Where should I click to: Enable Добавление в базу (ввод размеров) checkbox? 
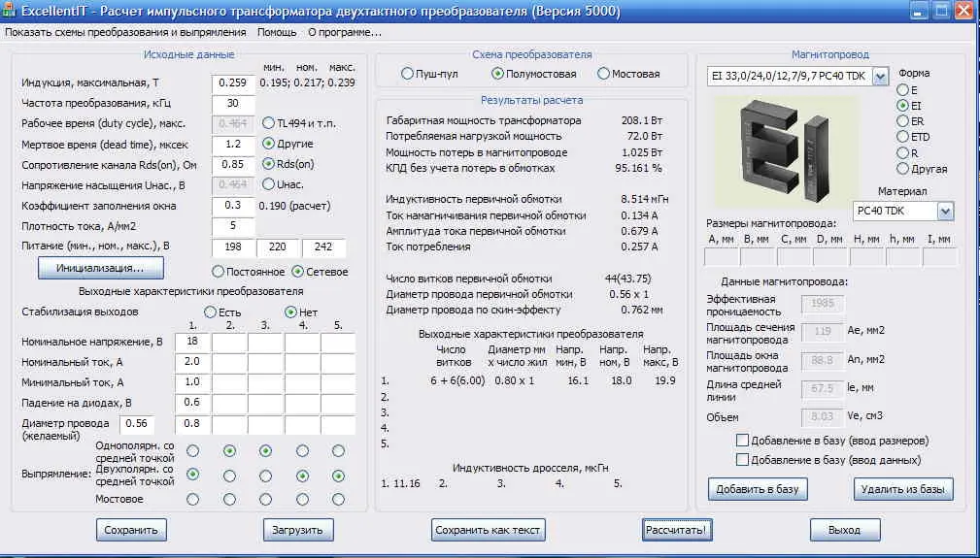743,440
